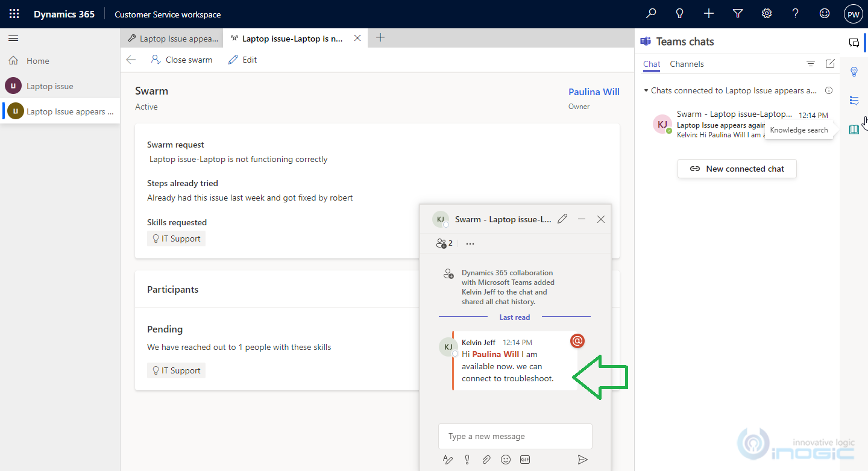Open the advanced find filter icon
Image resolution: width=868 pixels, height=471 pixels.
[x=738, y=14]
